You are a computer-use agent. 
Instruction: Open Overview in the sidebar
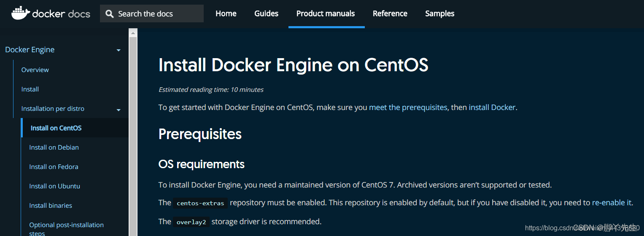pos(35,70)
